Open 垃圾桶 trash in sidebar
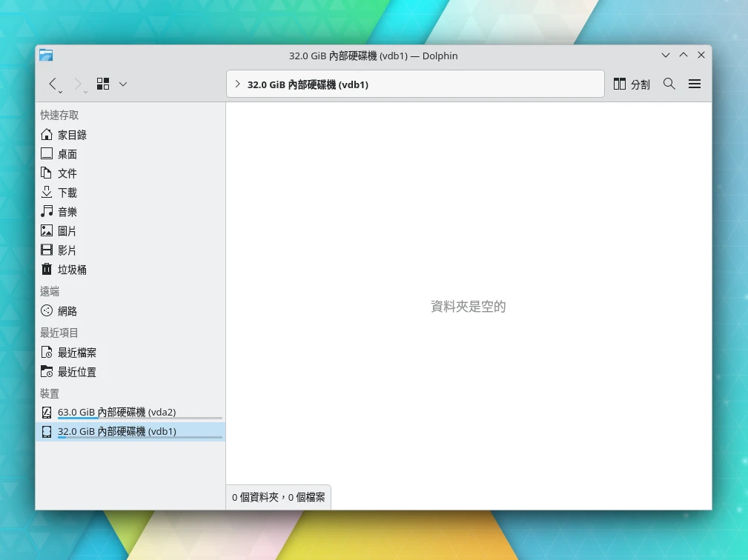The image size is (748, 560). tap(72, 270)
